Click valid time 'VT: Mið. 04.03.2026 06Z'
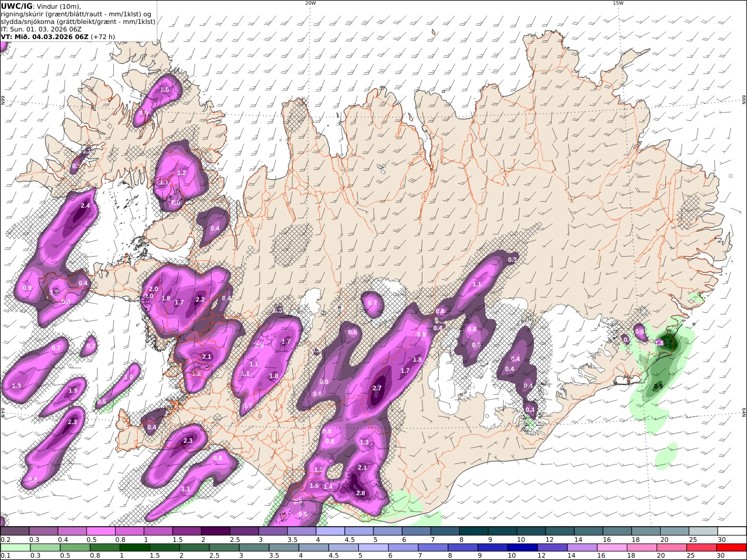 45,37
